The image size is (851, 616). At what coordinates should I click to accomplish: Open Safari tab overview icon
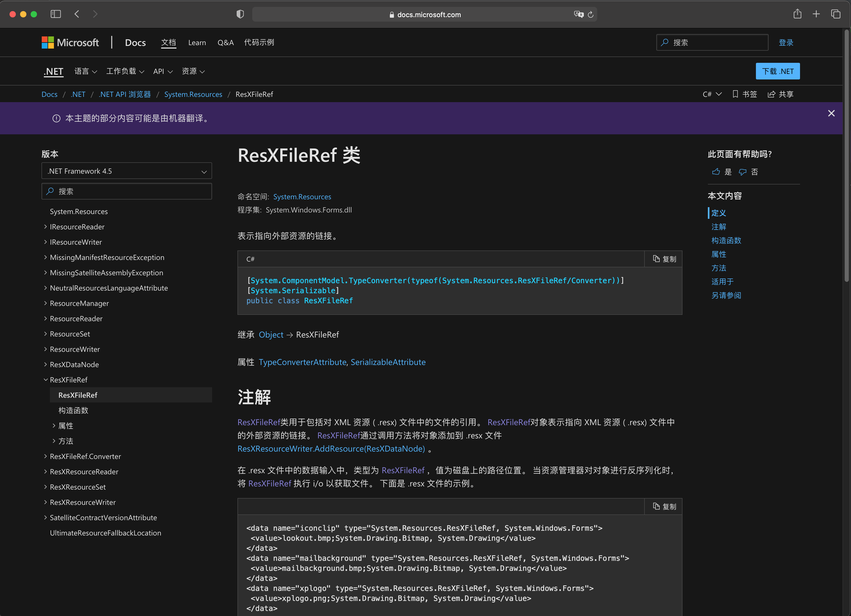coord(835,14)
